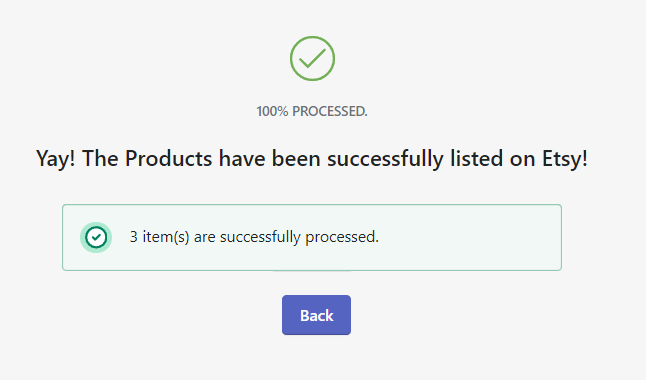Click the word 'processed.' in the banner

tap(342, 237)
